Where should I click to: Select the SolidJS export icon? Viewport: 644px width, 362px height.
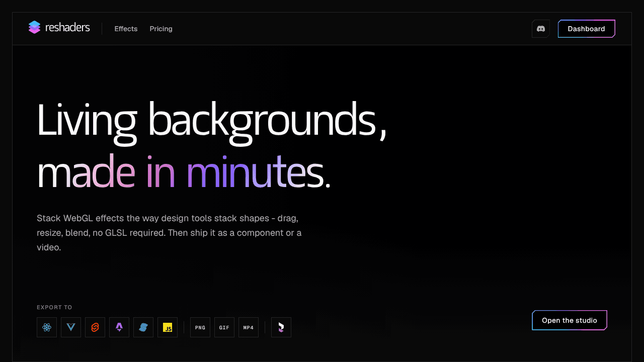coord(143,327)
